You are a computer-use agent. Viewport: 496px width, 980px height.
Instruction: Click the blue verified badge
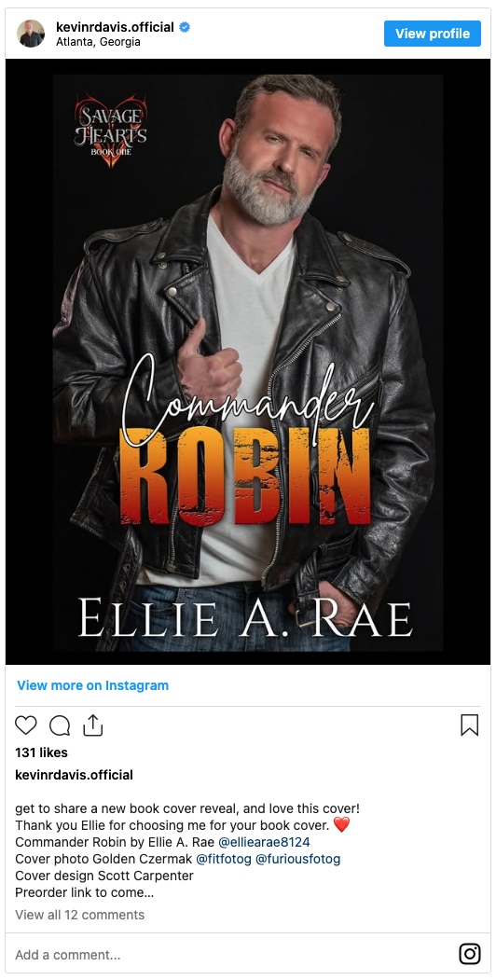point(185,27)
